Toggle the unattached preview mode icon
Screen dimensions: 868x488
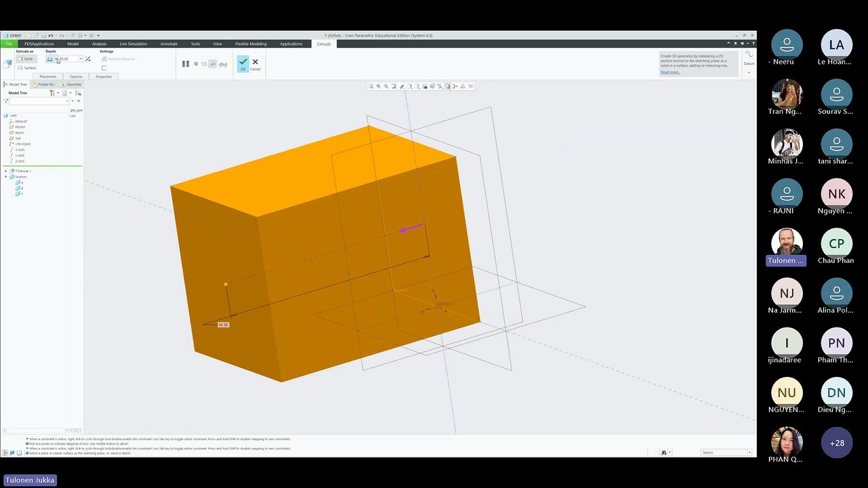click(204, 64)
